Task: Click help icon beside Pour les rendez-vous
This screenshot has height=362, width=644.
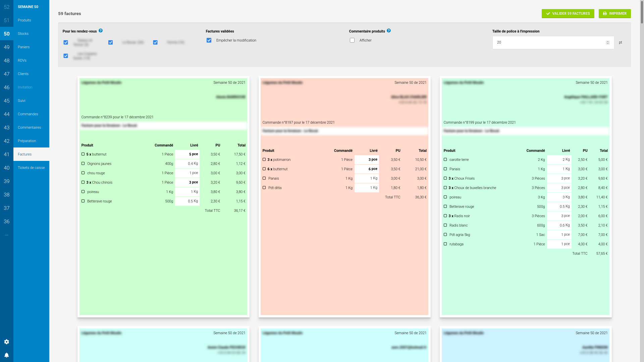Action: pyautogui.click(x=101, y=31)
